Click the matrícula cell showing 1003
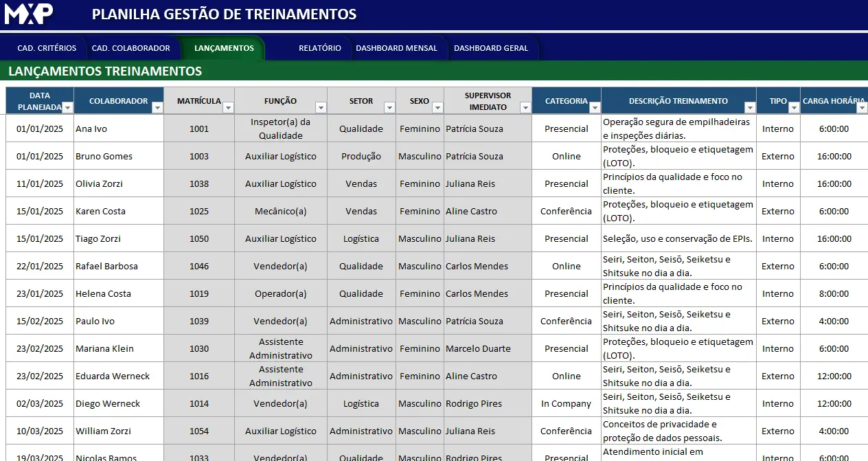This screenshot has height=461, width=868. tap(199, 156)
